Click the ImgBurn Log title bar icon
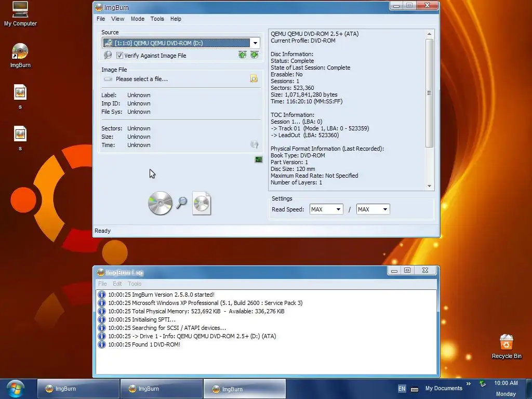This screenshot has width=532, height=399. coord(100,272)
